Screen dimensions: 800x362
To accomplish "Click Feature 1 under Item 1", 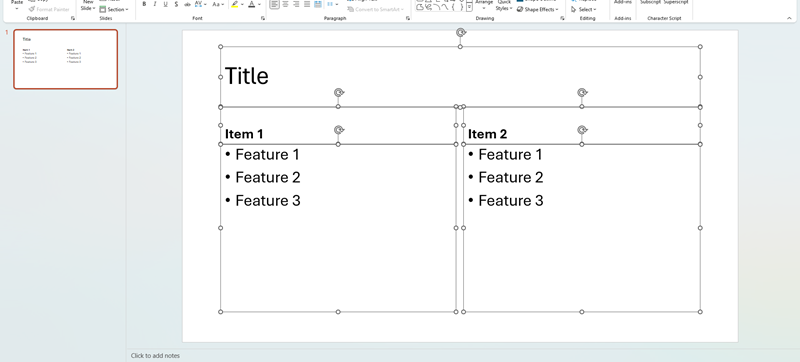I will tap(267, 154).
